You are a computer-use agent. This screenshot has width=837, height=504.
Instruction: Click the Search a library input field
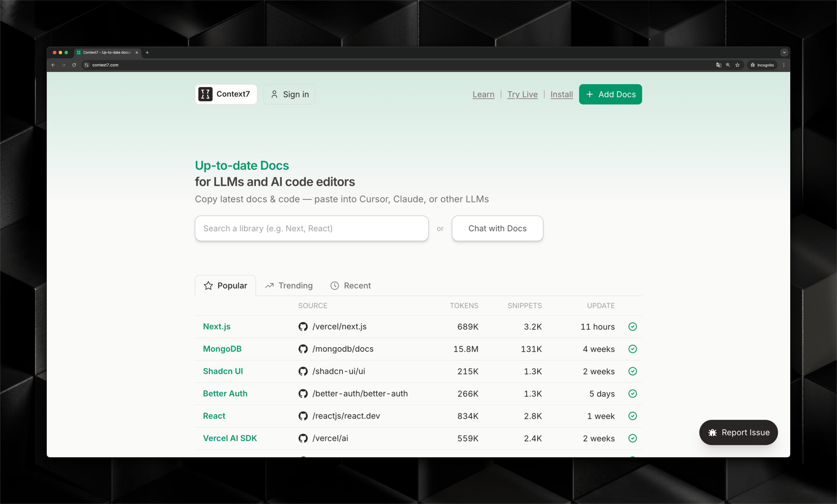pyautogui.click(x=311, y=228)
